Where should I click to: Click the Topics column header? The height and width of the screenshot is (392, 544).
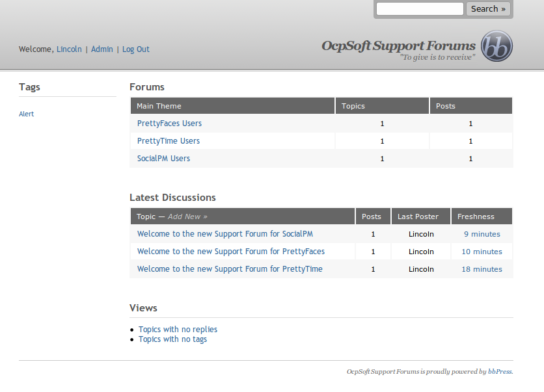click(x=382, y=106)
